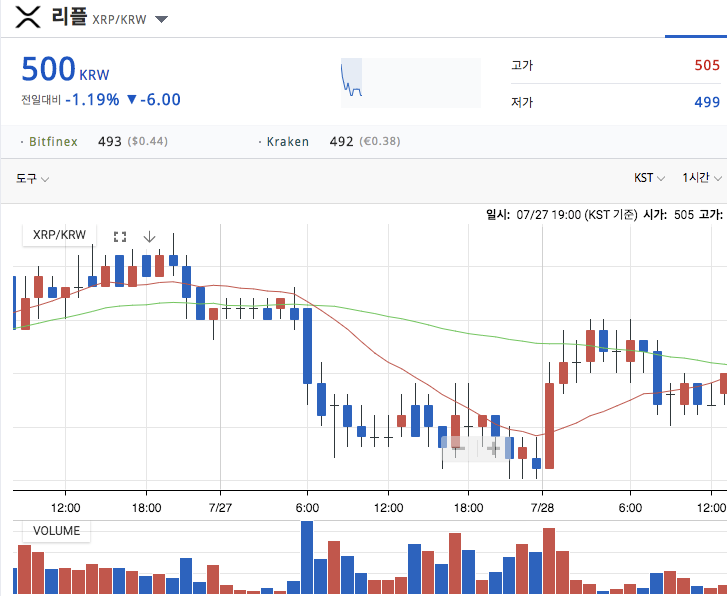This screenshot has height=596, width=727.
Task: Click the Ripple XRP logo icon
Action: click(28, 17)
